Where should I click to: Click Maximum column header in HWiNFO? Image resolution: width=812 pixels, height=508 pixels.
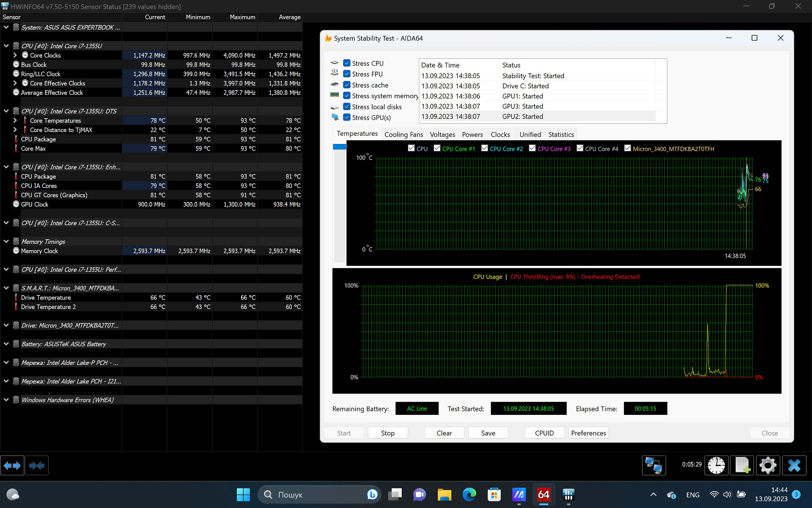pos(235,17)
